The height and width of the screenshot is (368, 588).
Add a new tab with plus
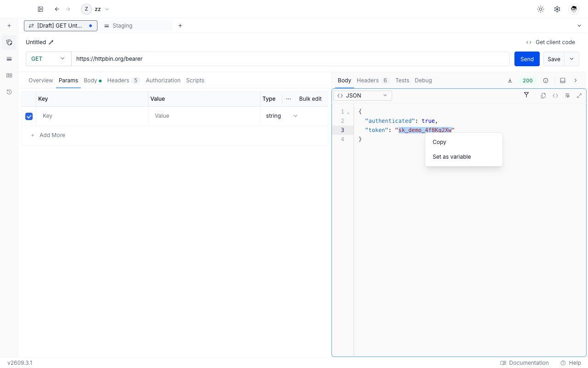click(x=180, y=26)
